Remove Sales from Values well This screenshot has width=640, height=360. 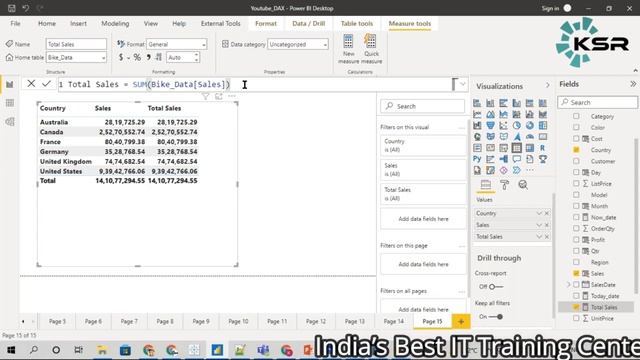pos(547,225)
